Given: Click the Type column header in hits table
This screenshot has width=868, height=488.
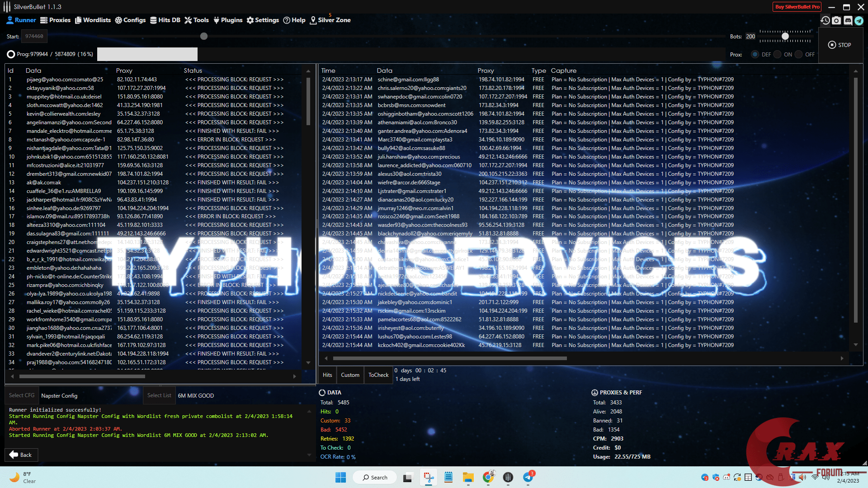Looking at the screenshot, I should tap(539, 71).
